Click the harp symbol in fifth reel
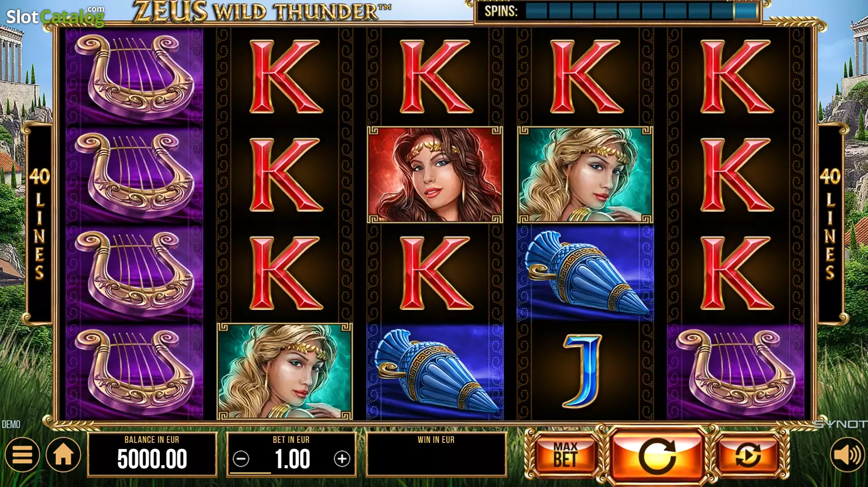Viewport: 868px width, 487px height. 736,372
